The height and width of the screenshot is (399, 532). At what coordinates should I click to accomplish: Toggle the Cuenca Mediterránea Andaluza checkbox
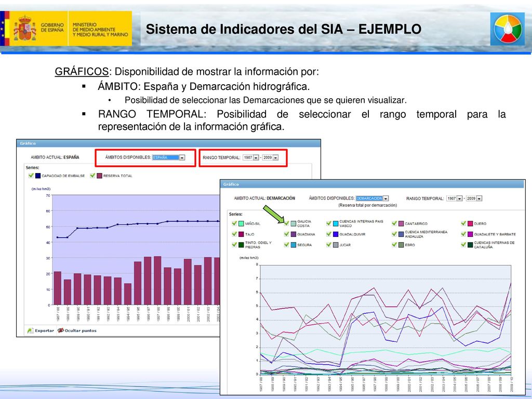tap(394, 234)
